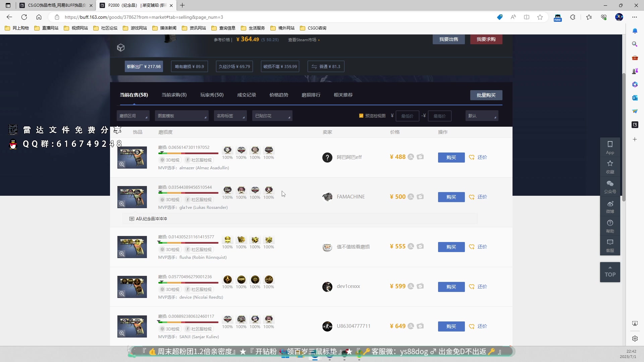This screenshot has height=362, width=644.
Task: Select wear tier 久经沙场 ¥69.79
Action: click(234, 66)
